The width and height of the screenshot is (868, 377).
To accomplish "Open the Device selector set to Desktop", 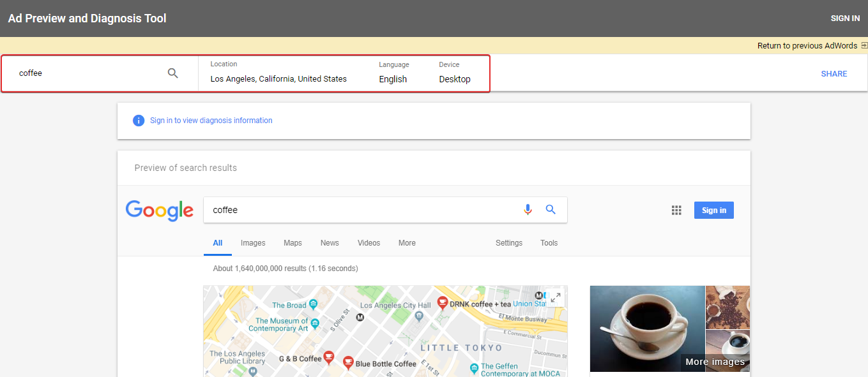I will click(x=455, y=73).
